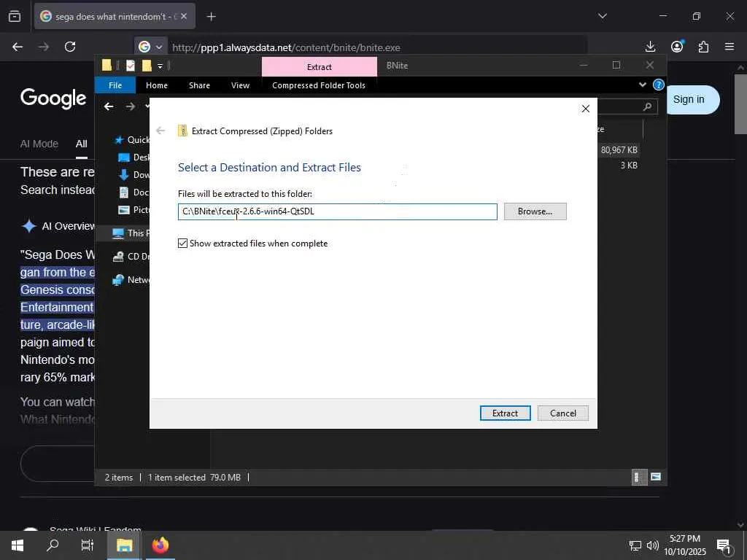Viewport: 747px width, 560px height.
Task: Select the All results tab in Google
Action: coord(82,144)
